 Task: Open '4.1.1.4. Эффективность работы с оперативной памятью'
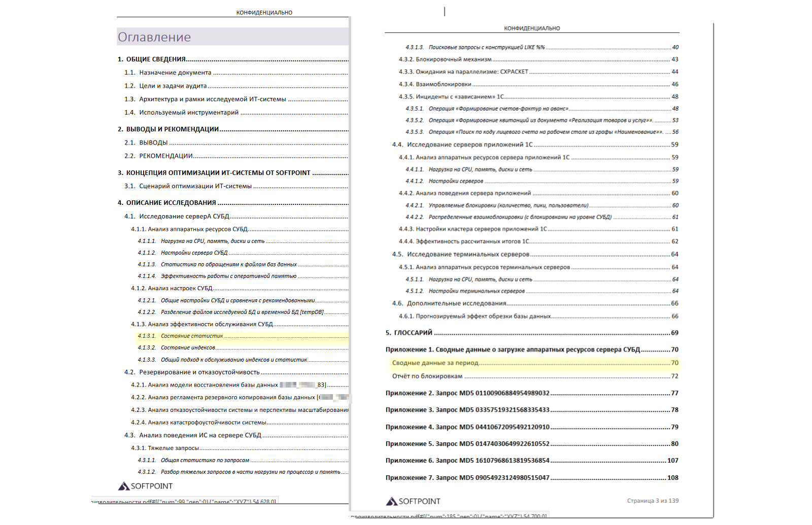coord(243,276)
